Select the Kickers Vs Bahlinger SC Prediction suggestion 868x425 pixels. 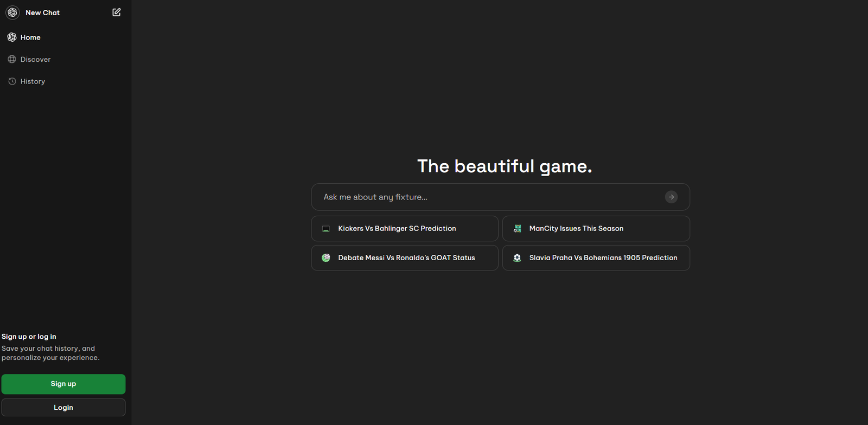tap(397, 229)
